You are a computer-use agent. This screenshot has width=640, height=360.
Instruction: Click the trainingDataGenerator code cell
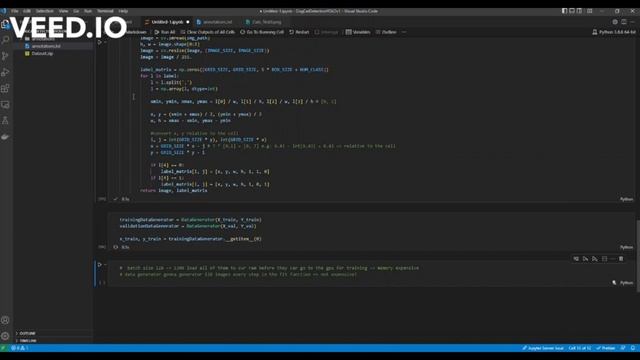(371, 229)
